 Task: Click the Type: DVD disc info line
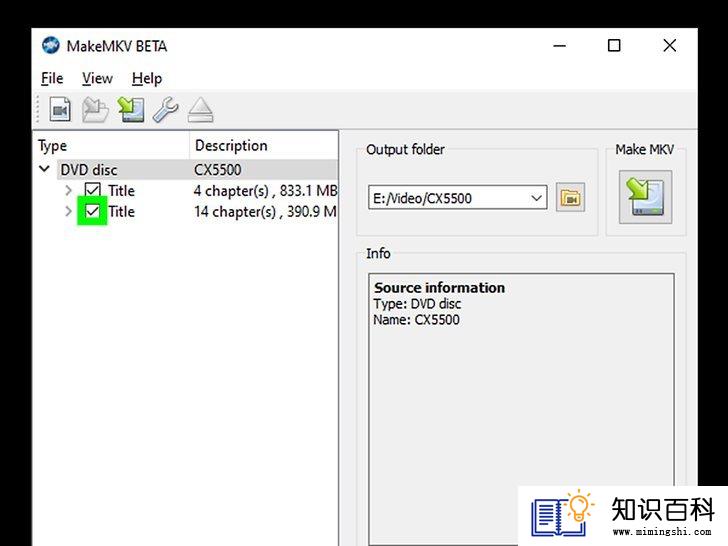(417, 304)
